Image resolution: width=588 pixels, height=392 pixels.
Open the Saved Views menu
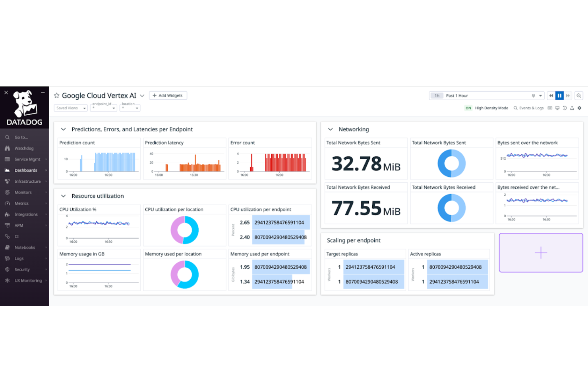point(70,108)
